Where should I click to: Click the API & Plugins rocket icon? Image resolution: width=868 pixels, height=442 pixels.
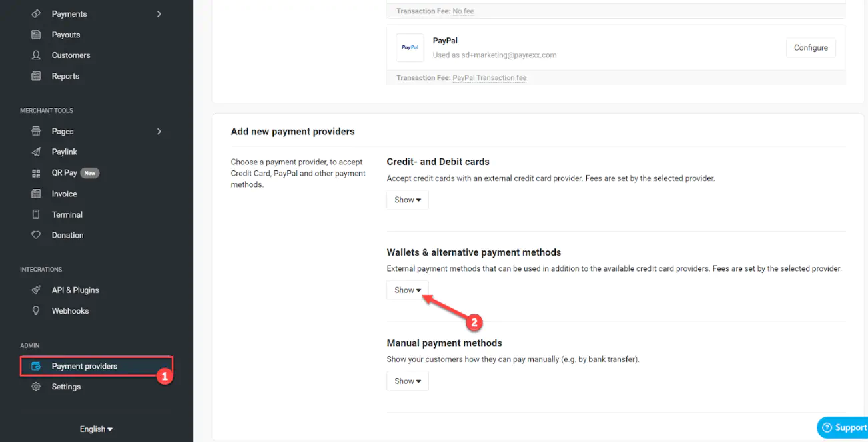point(37,290)
